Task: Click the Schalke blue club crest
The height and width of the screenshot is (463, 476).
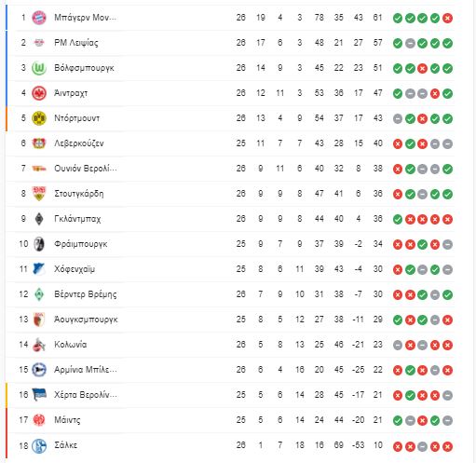Action: click(x=39, y=446)
